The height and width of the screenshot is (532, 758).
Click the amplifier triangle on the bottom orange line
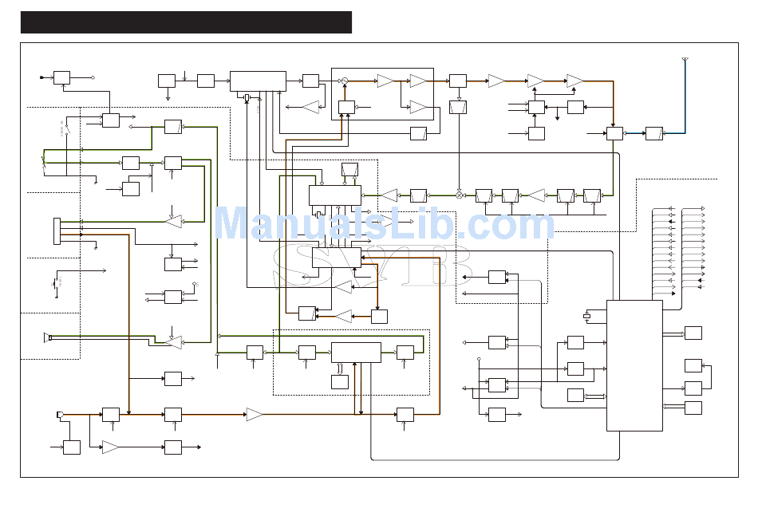pyautogui.click(x=255, y=414)
